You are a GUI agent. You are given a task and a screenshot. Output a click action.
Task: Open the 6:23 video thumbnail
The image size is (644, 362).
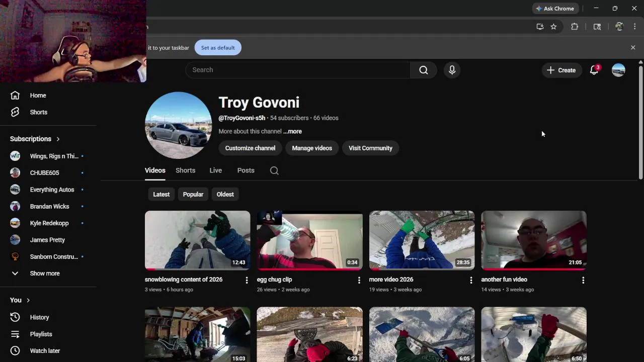click(309, 334)
